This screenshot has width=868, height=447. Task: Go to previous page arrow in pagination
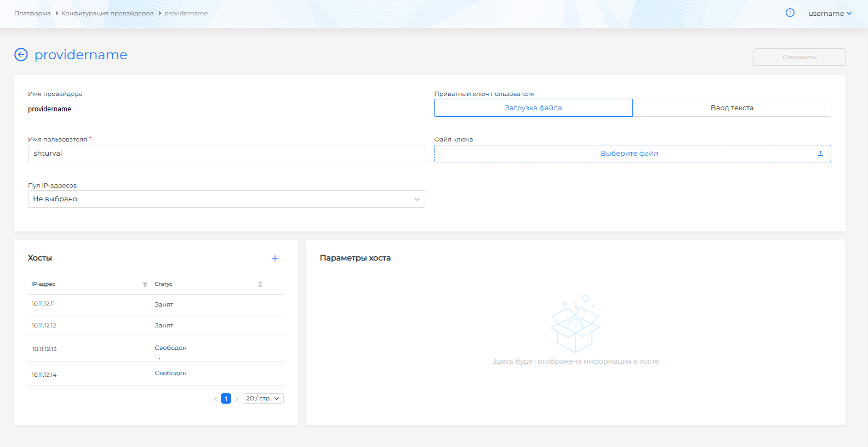click(x=215, y=399)
